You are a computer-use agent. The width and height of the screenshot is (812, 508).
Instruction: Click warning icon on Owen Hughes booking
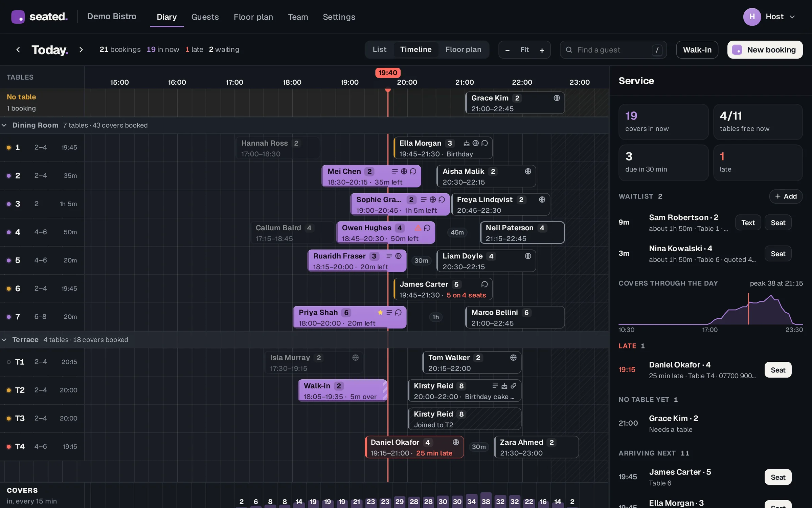pyautogui.click(x=418, y=228)
